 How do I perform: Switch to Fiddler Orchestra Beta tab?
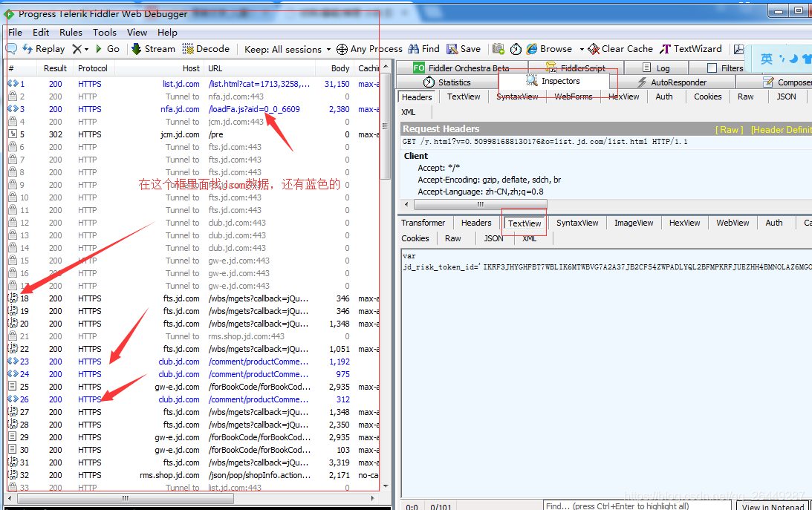click(461, 68)
